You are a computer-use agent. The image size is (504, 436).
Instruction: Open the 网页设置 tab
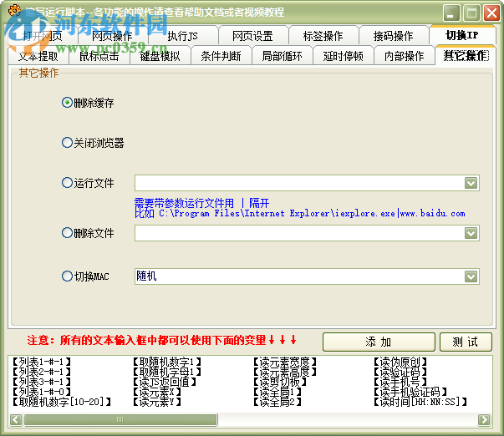253,35
